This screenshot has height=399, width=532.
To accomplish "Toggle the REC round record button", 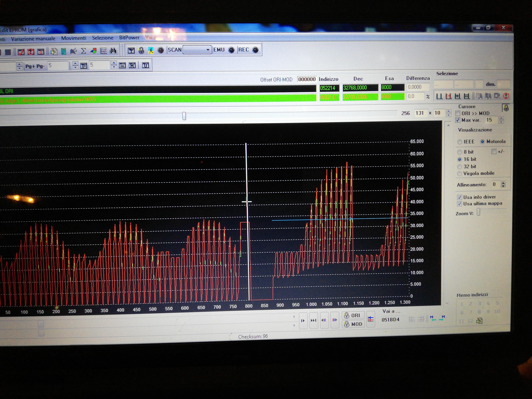I will (x=255, y=50).
